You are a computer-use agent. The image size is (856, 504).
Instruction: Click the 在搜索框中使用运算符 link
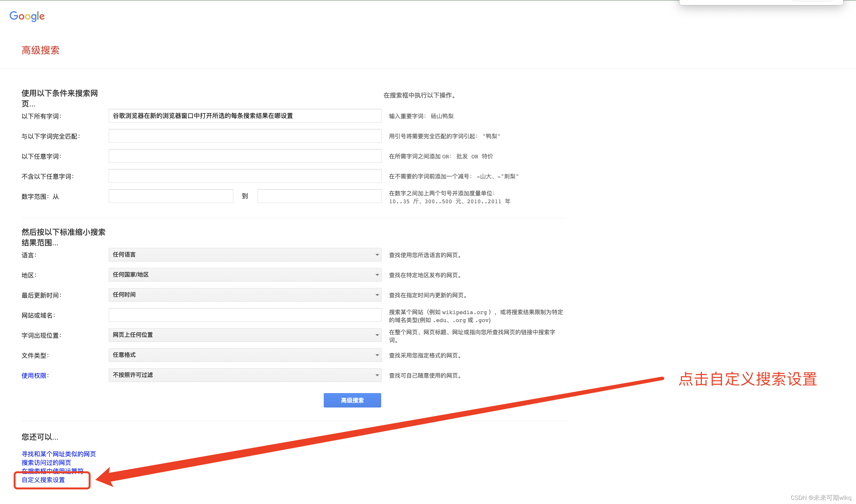(x=52, y=470)
